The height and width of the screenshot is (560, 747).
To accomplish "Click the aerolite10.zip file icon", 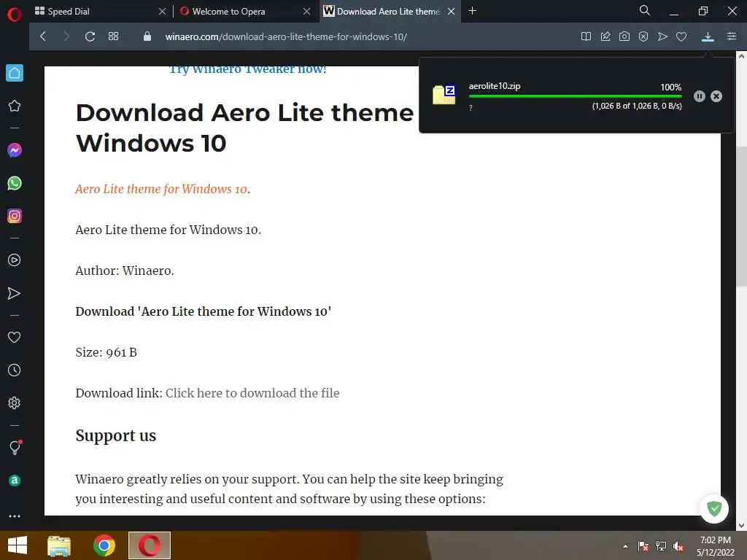I will 444,94.
